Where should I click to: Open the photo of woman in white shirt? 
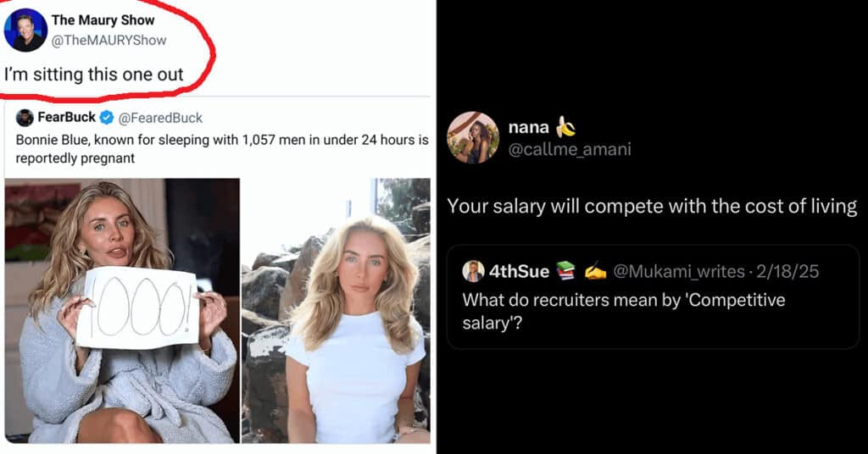point(336,310)
